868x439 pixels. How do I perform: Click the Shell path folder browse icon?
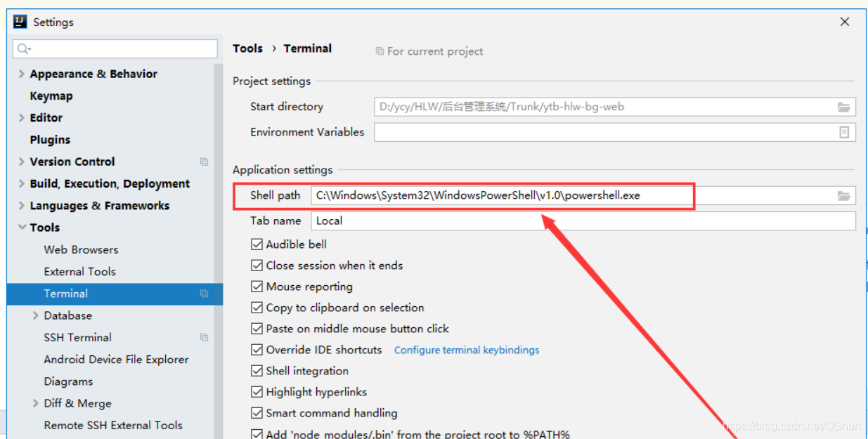tap(843, 196)
